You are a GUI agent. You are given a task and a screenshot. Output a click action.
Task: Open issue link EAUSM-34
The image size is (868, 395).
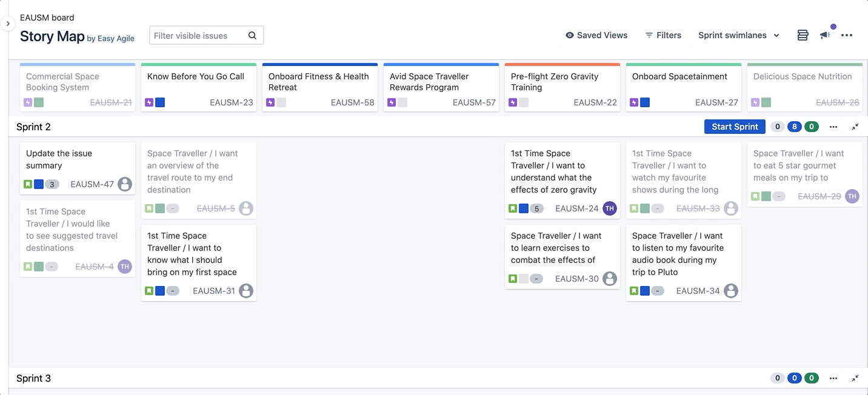click(x=698, y=291)
